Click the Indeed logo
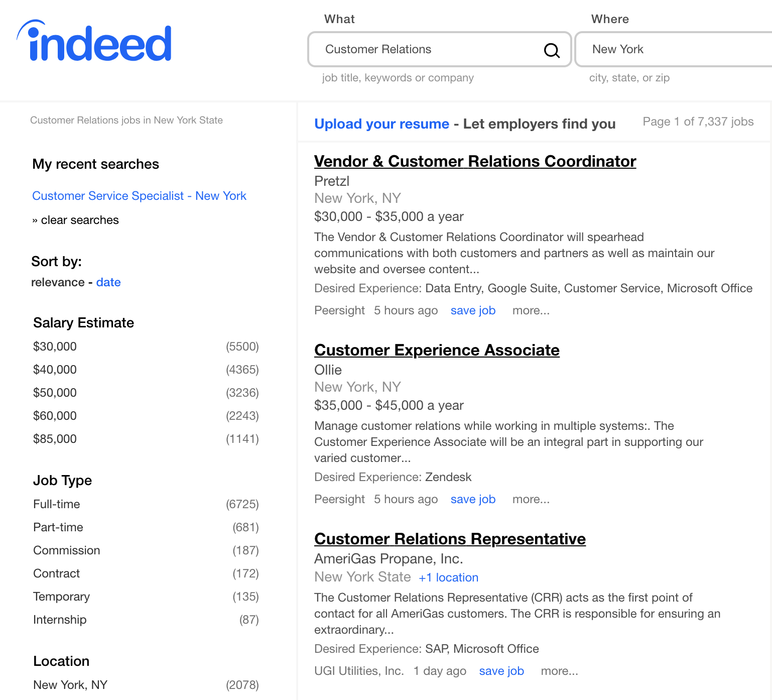Screen dimensions: 772x700 [x=95, y=42]
